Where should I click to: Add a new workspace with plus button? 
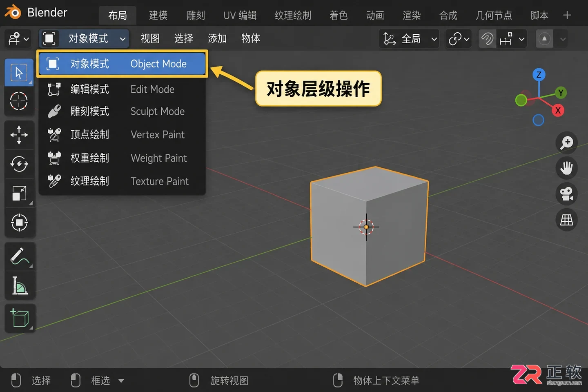point(567,16)
